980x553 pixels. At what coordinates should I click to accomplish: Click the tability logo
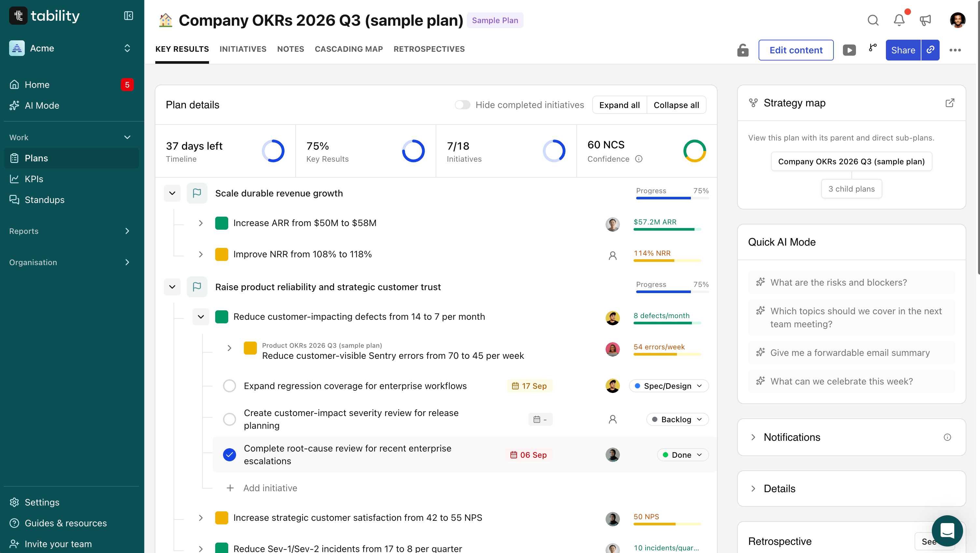click(45, 16)
